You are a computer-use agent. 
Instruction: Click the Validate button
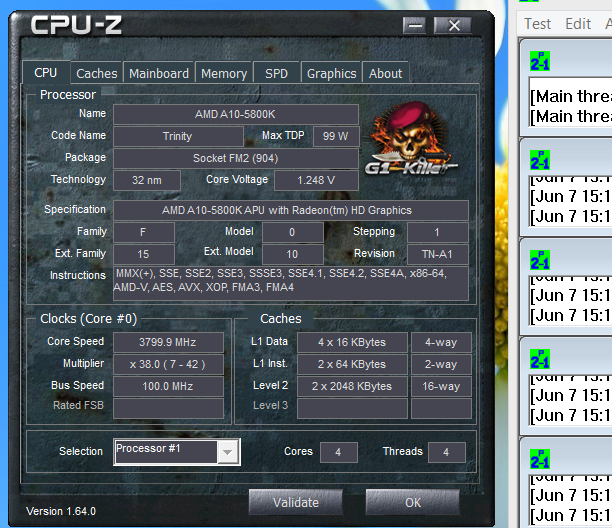(296, 502)
